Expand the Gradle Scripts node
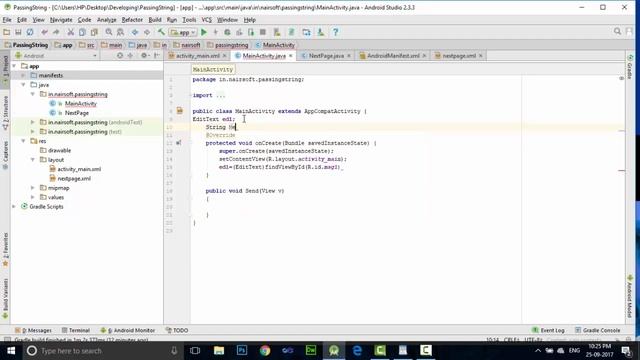The width and height of the screenshot is (640, 360). pos(15,207)
